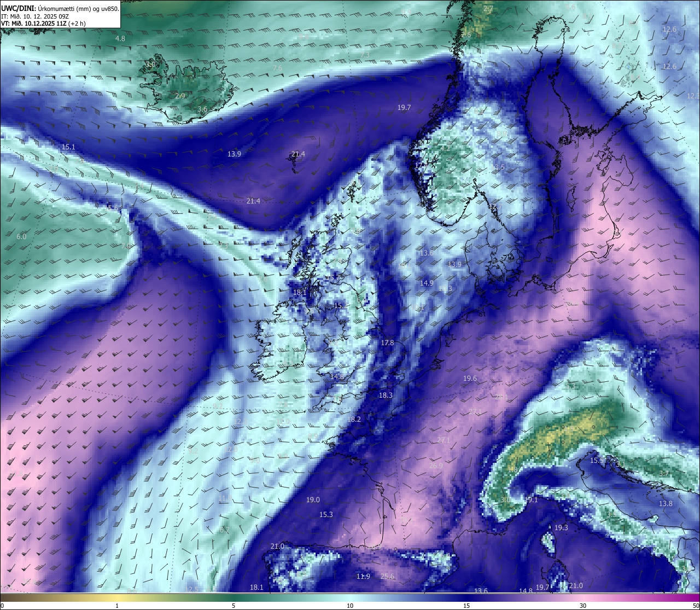Image resolution: width=700 pixels, height=610 pixels.
Task: Click the 4.8 value label
Action: pyautogui.click(x=120, y=39)
